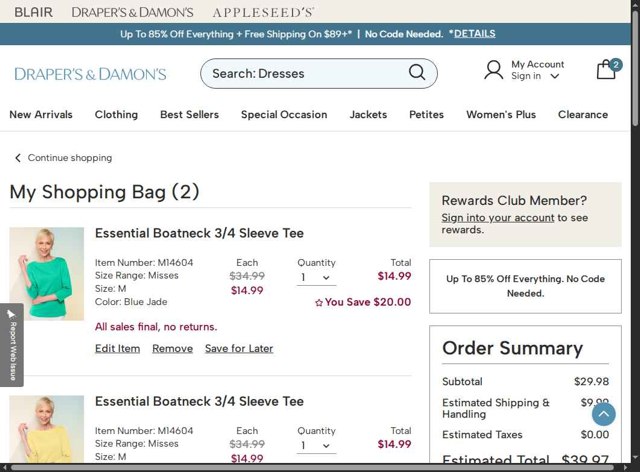Screen dimensions: 640x472
Task: Click Edit Item for Blue Jade tee
Action: coord(118,348)
